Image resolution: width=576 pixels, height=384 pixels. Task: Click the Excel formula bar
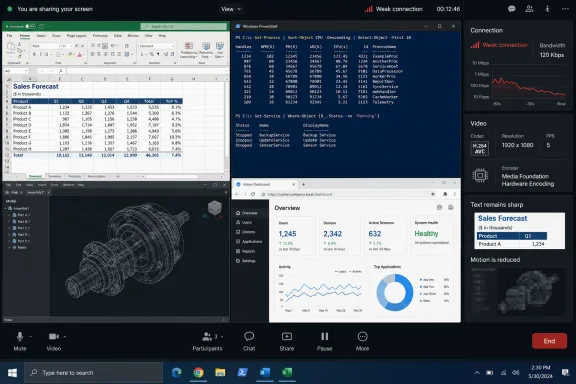click(x=147, y=71)
